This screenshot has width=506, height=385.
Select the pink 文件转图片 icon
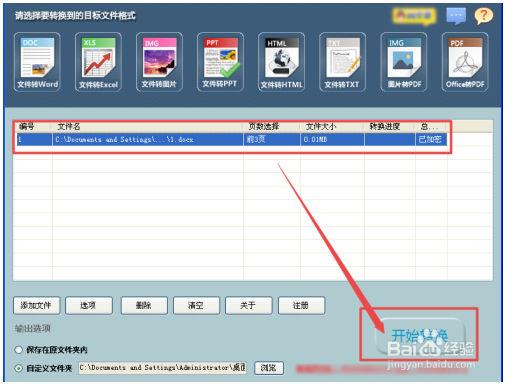pos(159,62)
